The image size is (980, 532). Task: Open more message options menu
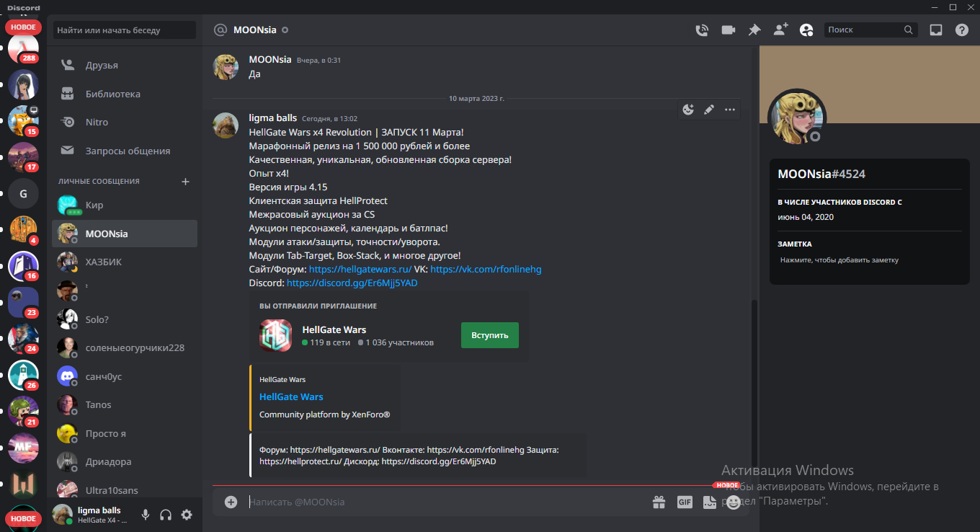point(730,110)
